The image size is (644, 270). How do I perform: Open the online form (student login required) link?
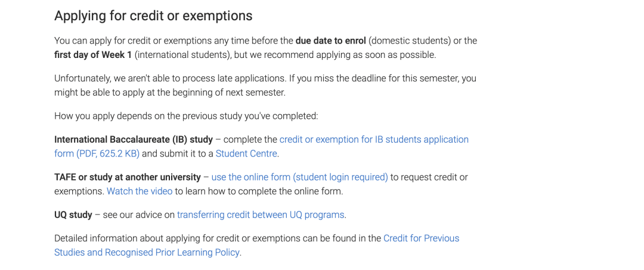click(299, 177)
